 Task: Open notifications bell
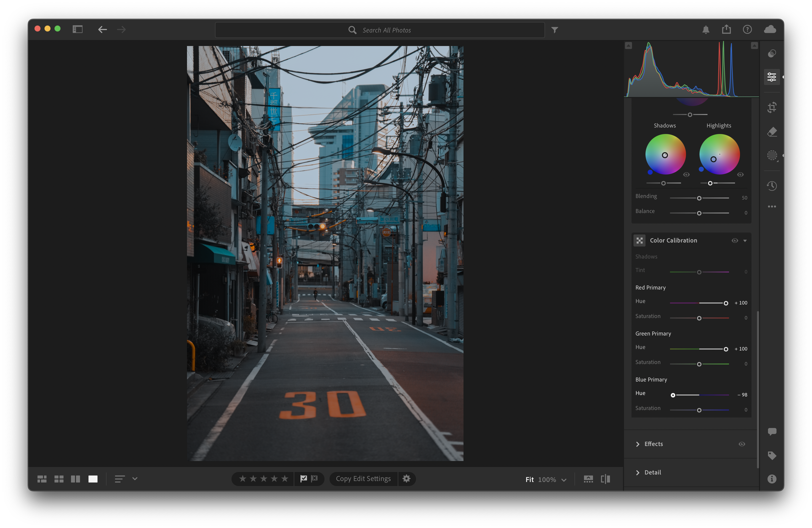click(706, 30)
